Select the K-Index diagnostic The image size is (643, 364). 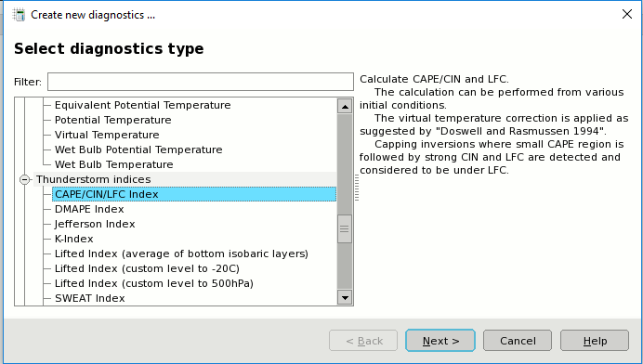coord(74,239)
